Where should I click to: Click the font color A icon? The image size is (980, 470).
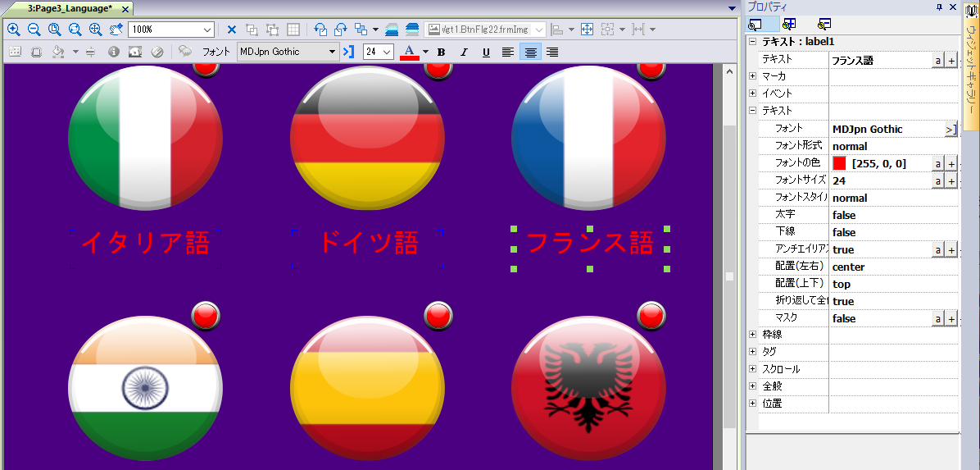(x=410, y=52)
